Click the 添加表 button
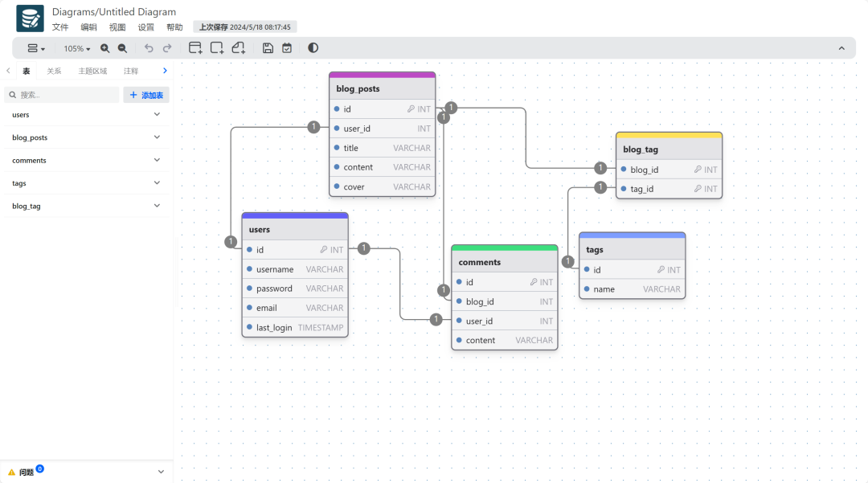This screenshot has height=483, width=868. (146, 95)
